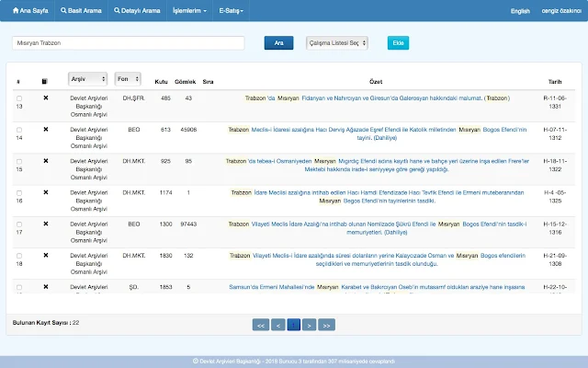Tick checkbox for record 15
This screenshot has height=368, width=588.
pyautogui.click(x=19, y=162)
